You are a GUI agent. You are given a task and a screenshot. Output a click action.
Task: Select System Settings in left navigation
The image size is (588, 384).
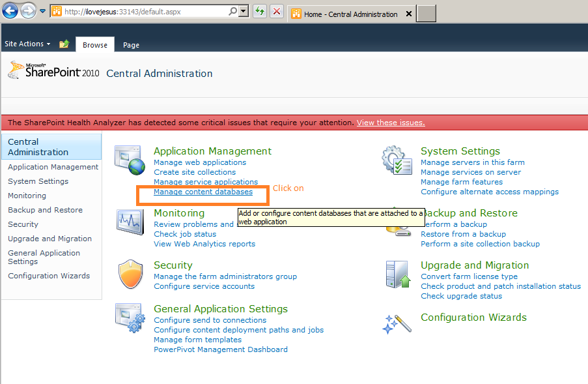tap(38, 181)
